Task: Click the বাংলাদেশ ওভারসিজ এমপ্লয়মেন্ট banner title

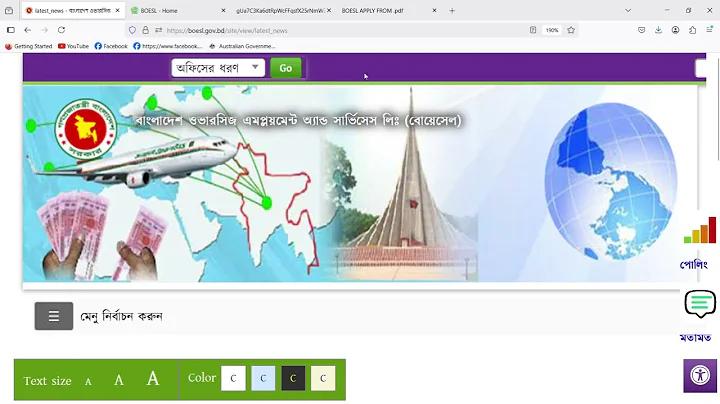Action: click(298, 120)
